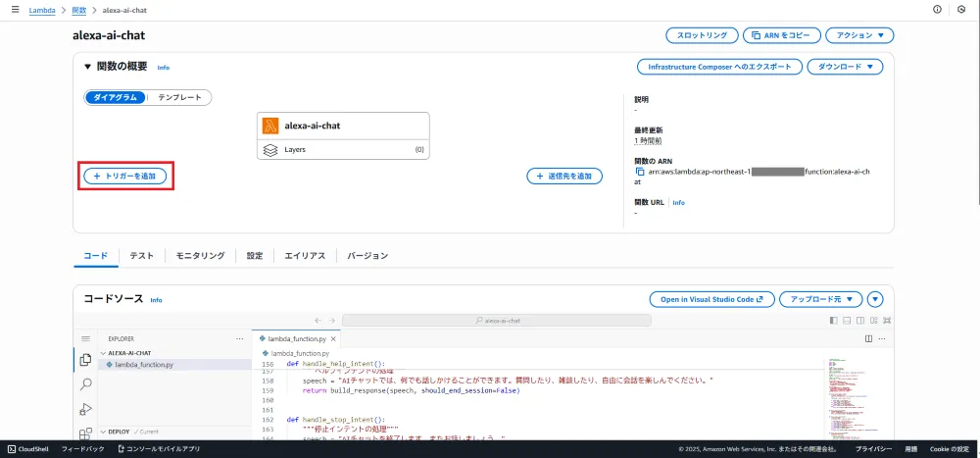Click the copy icon beside the function ARN

(x=639, y=172)
